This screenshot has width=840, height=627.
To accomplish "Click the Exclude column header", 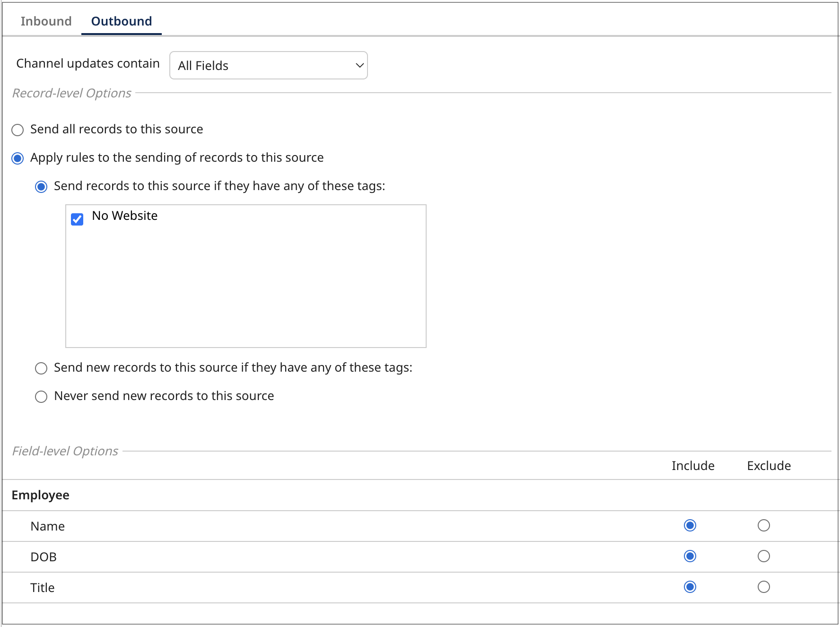I will point(769,466).
